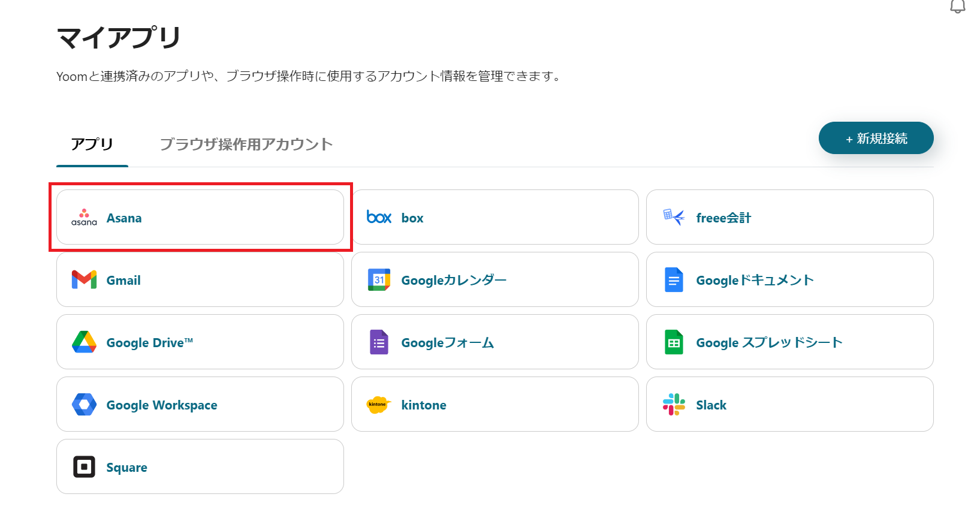
Task: Open the Slack app card
Action: tap(790, 404)
